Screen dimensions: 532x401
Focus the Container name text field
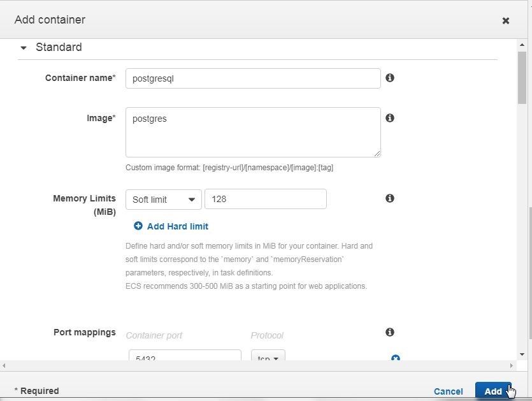(x=253, y=78)
